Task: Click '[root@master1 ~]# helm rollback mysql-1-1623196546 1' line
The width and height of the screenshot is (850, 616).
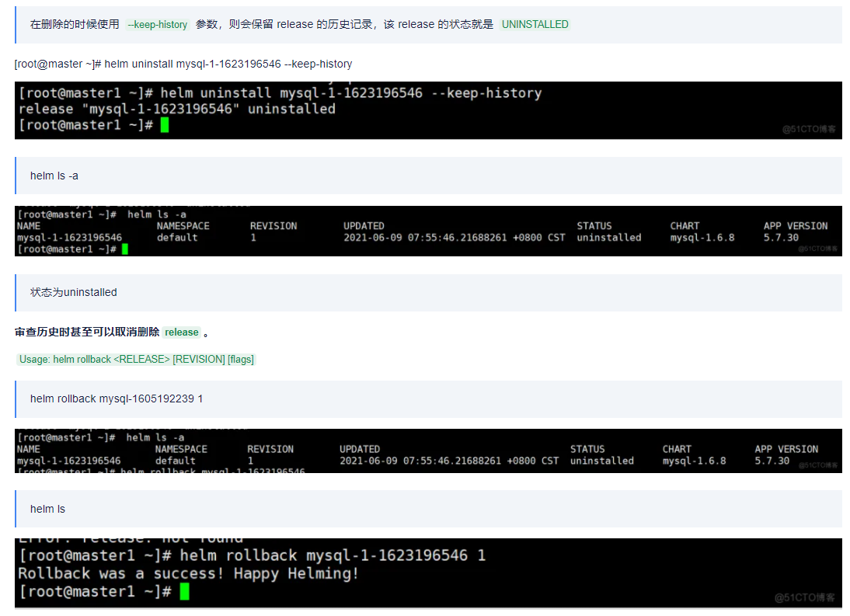Action: click(x=252, y=555)
